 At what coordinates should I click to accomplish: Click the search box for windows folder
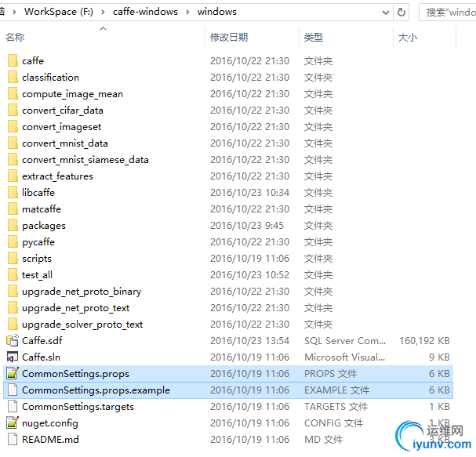click(448, 12)
